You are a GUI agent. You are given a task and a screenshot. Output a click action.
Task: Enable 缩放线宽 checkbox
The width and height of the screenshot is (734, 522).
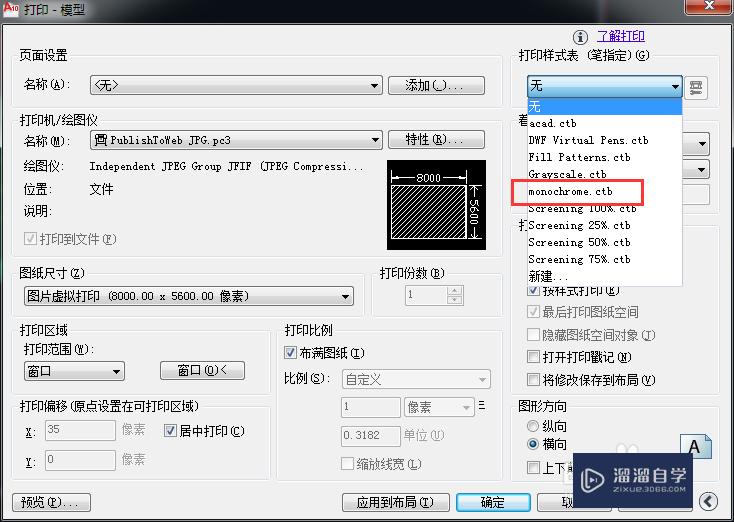[x=347, y=464]
